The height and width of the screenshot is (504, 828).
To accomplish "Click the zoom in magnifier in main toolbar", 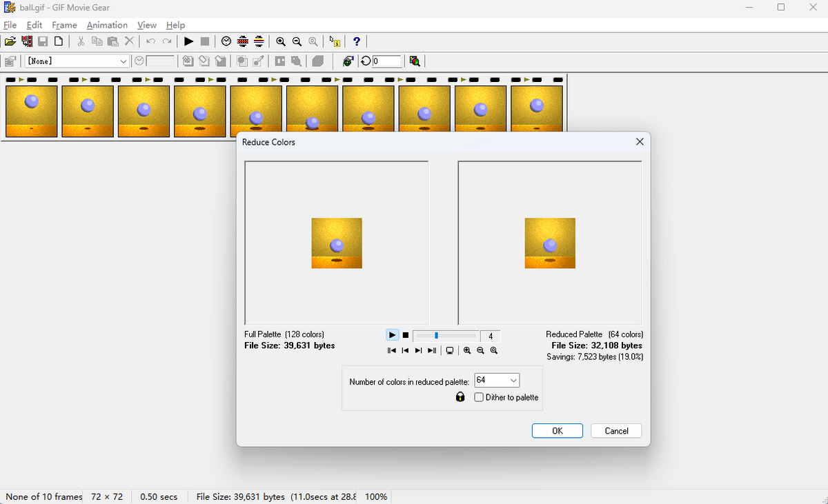I will coord(281,41).
